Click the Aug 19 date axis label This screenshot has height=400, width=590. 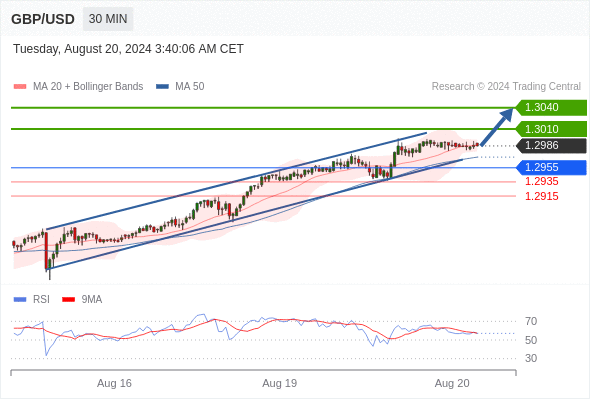point(280,383)
